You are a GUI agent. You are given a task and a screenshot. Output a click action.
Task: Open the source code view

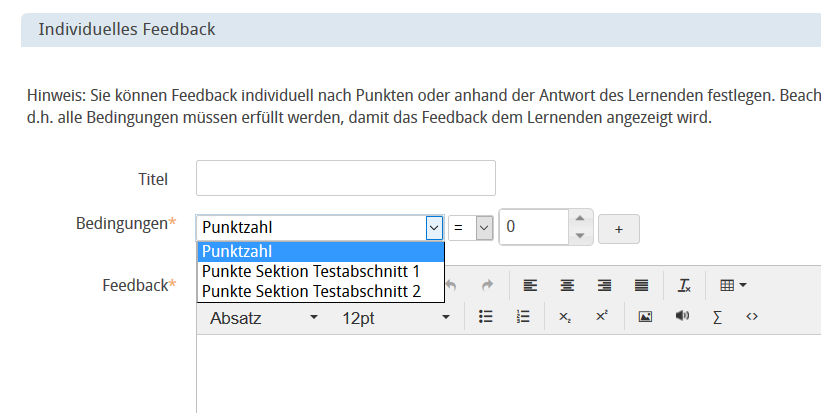coord(752,316)
